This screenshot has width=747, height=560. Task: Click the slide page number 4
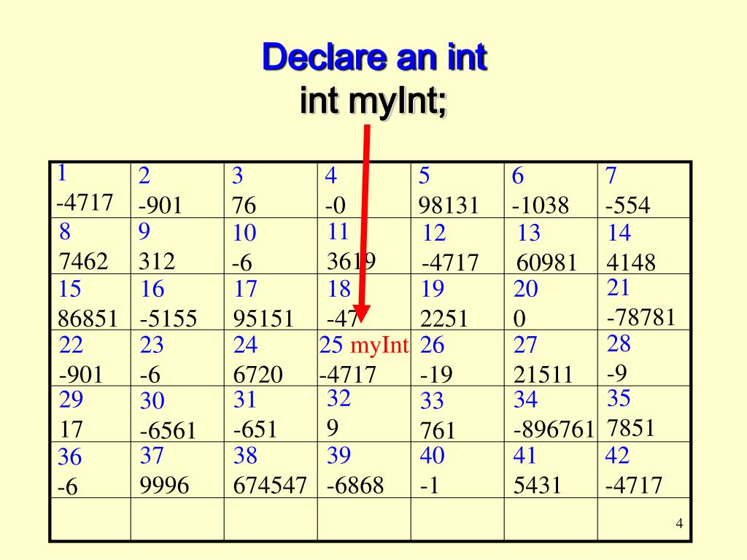click(x=679, y=524)
